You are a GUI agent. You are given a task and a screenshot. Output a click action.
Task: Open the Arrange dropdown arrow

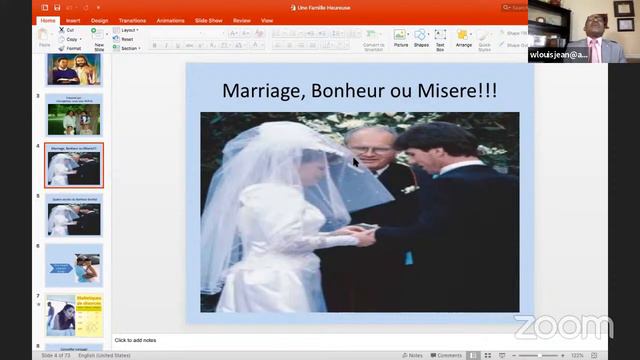pos(471,34)
